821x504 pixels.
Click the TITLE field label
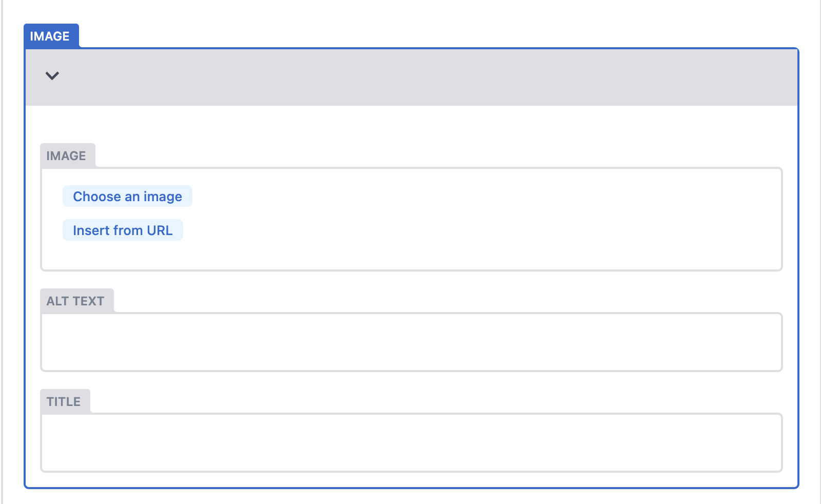click(64, 402)
